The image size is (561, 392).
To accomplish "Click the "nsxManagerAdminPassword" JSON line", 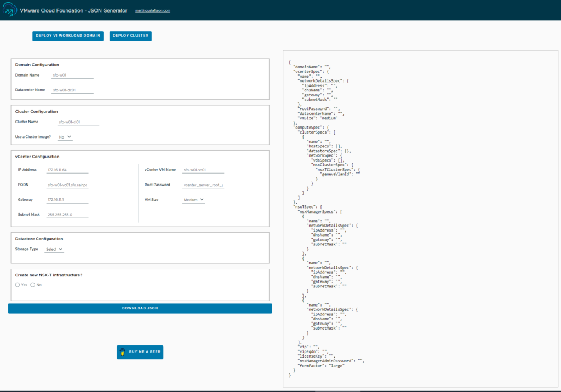I will tap(331, 361).
